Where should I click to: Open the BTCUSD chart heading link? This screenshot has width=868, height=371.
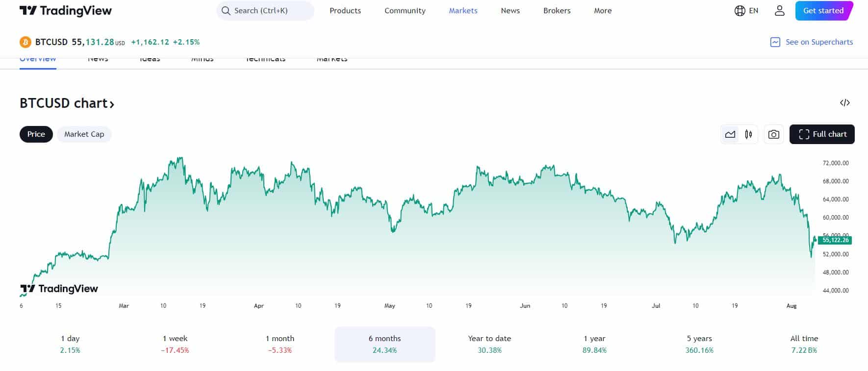tap(67, 103)
